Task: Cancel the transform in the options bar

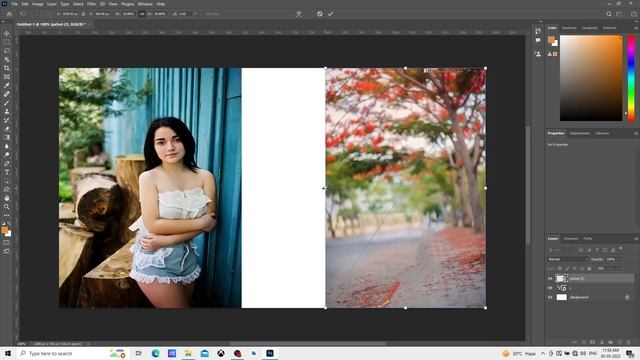Action: [x=320, y=14]
